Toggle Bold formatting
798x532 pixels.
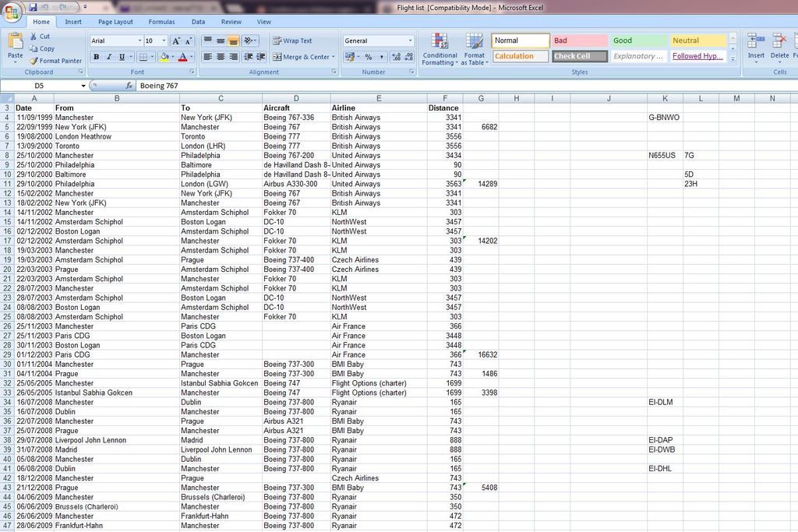coord(96,57)
